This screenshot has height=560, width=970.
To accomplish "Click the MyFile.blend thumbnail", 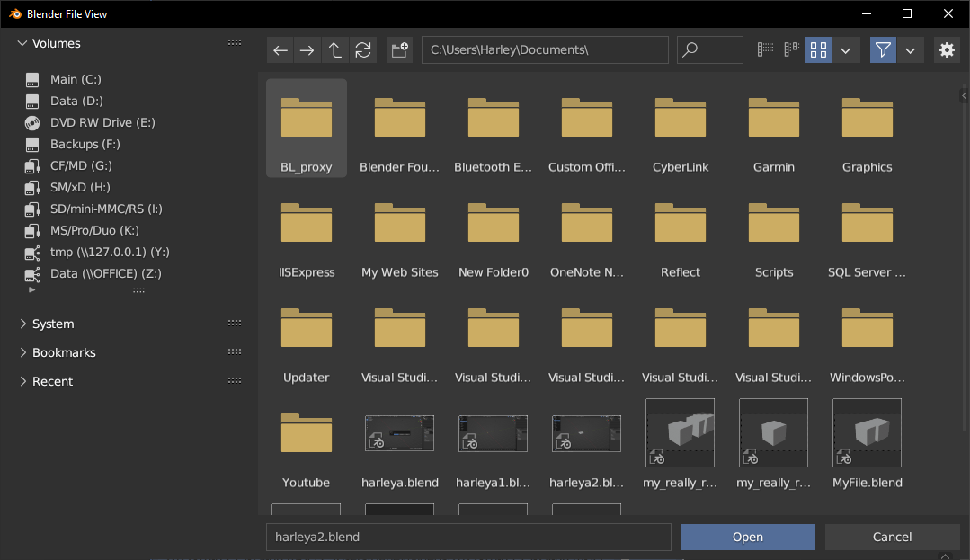I will 866,432.
